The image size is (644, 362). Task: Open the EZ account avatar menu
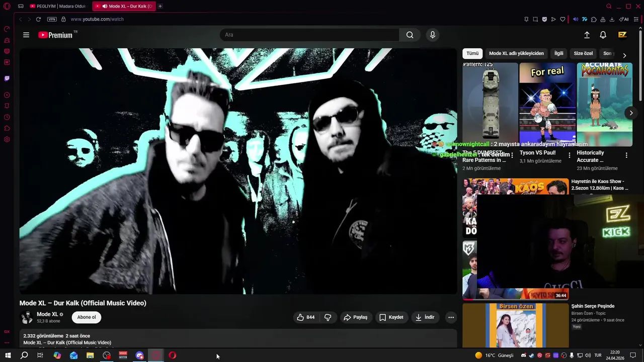coord(622,35)
